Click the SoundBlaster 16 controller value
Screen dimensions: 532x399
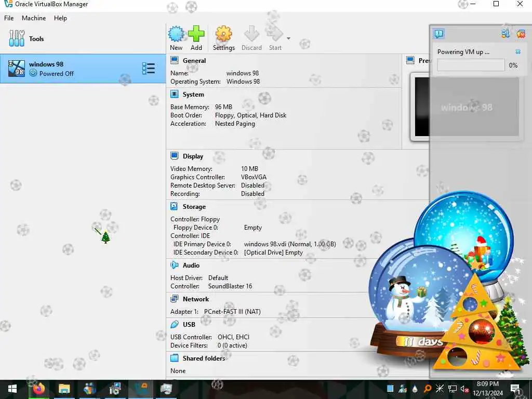[230, 286]
